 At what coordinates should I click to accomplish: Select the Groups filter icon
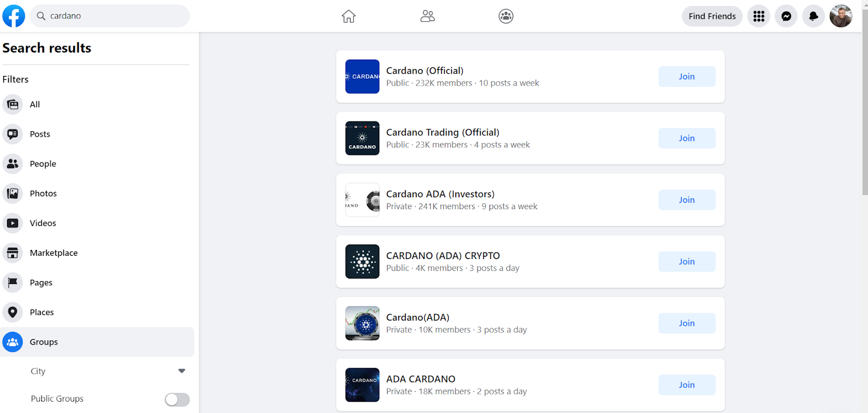12,342
